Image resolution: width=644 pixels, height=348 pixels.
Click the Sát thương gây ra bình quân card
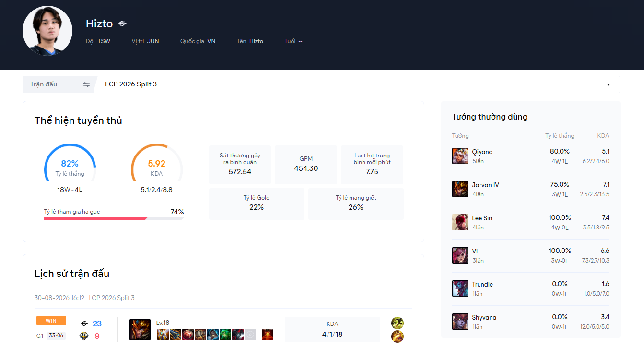pos(240,165)
